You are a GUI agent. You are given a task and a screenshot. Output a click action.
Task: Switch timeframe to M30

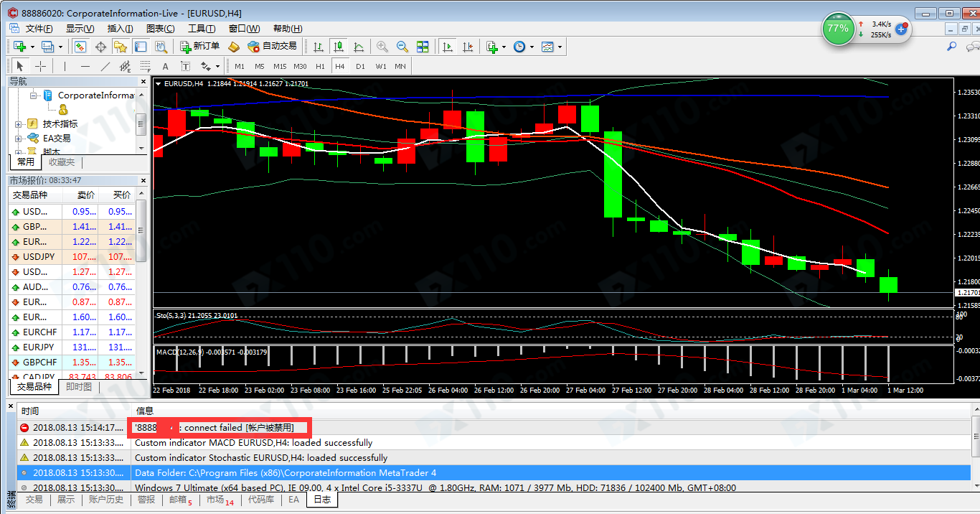[300, 66]
